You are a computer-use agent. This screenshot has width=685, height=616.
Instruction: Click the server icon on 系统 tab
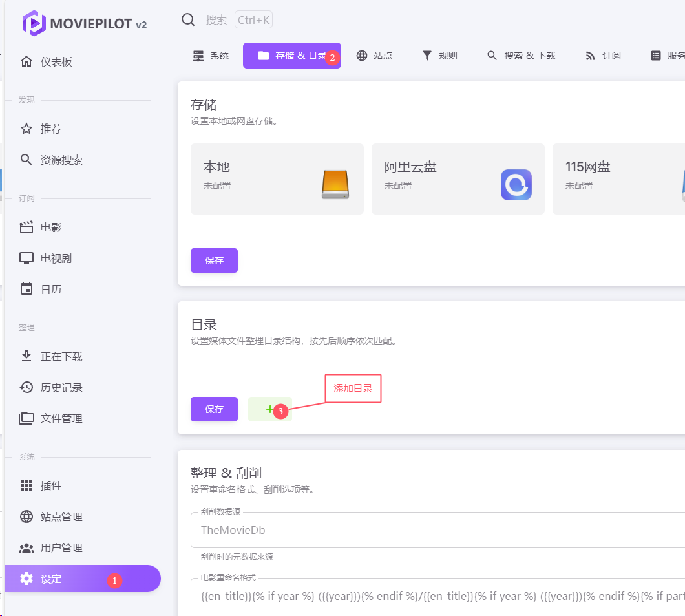[x=198, y=56]
